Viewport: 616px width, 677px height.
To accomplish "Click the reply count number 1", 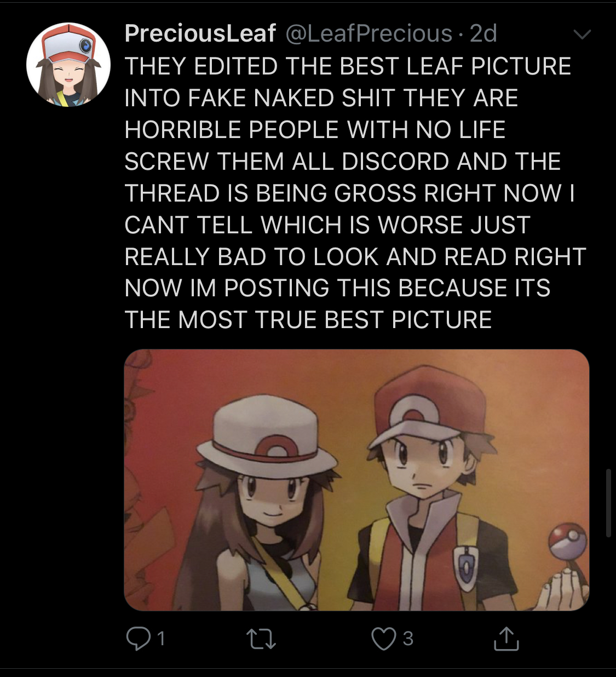I will 161,639.
